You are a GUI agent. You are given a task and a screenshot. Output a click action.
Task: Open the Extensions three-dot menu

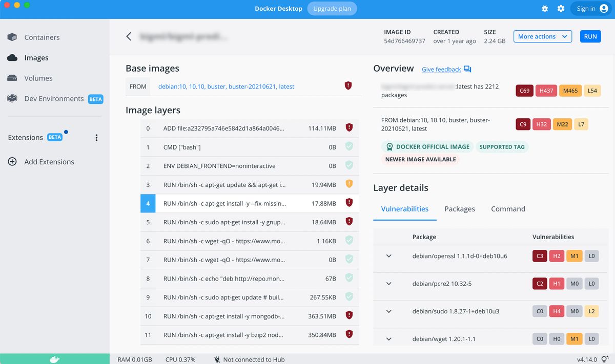96,138
